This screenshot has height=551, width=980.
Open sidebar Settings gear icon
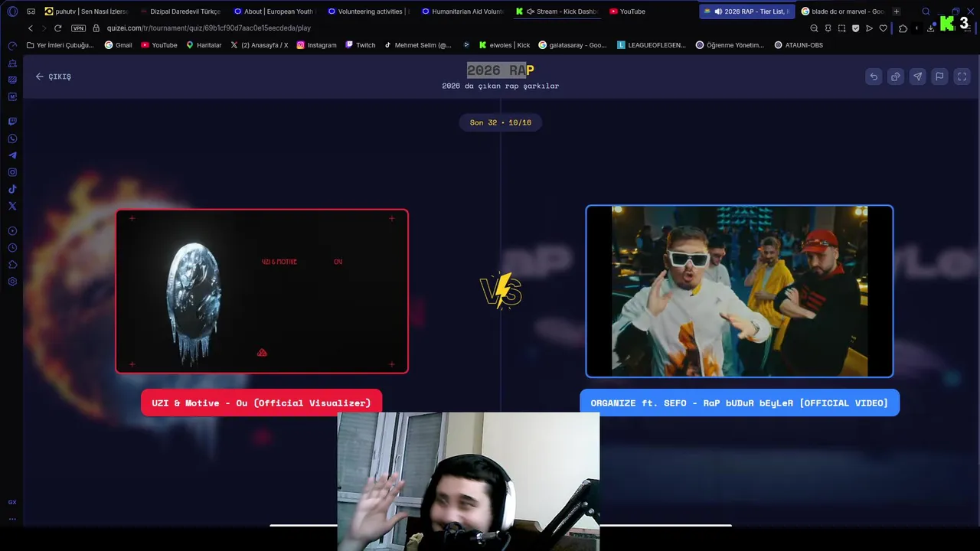(x=12, y=282)
